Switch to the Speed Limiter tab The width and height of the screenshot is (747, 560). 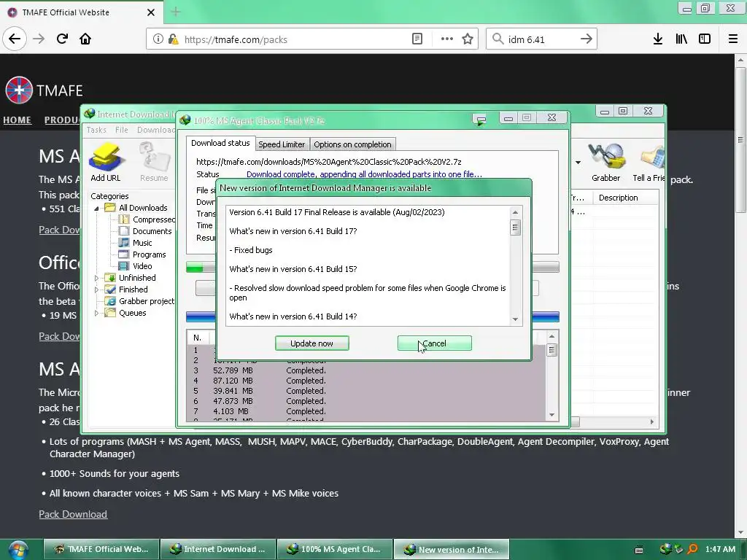[282, 144]
